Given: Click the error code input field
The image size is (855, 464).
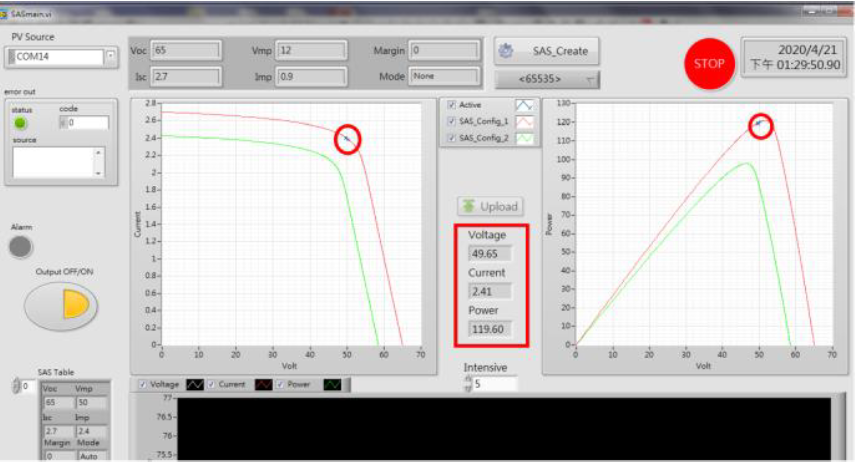Looking at the screenshot, I should coord(86,123).
